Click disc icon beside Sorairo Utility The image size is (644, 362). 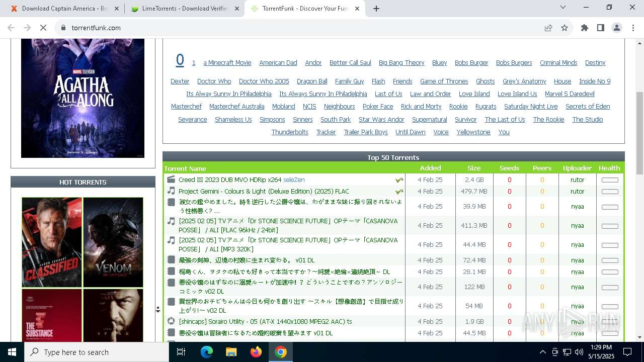pos(171,321)
